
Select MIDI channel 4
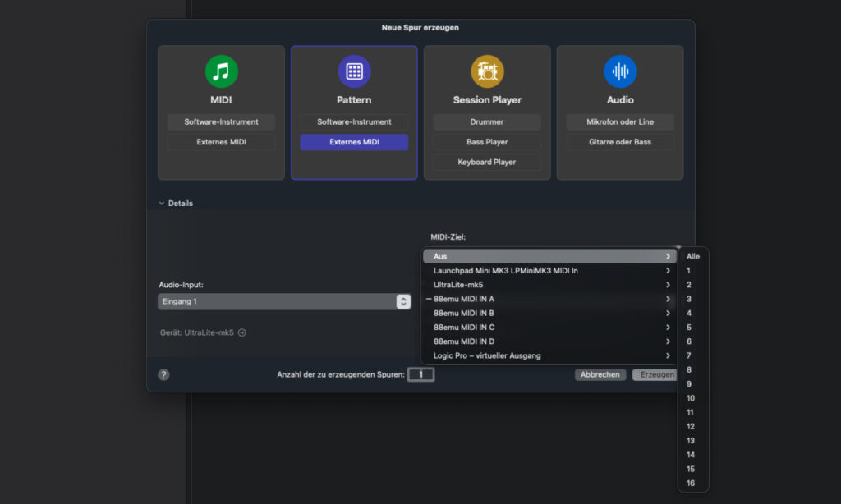(693, 313)
